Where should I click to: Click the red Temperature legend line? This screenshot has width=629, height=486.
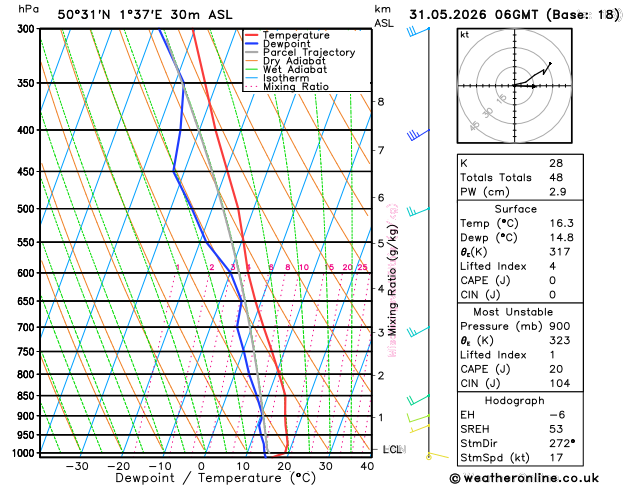click(x=252, y=35)
